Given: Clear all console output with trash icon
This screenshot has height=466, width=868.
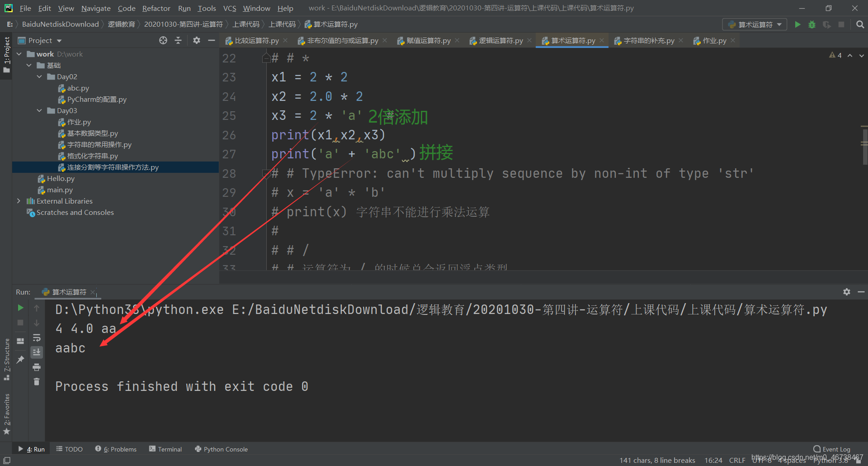Looking at the screenshot, I should [x=37, y=382].
